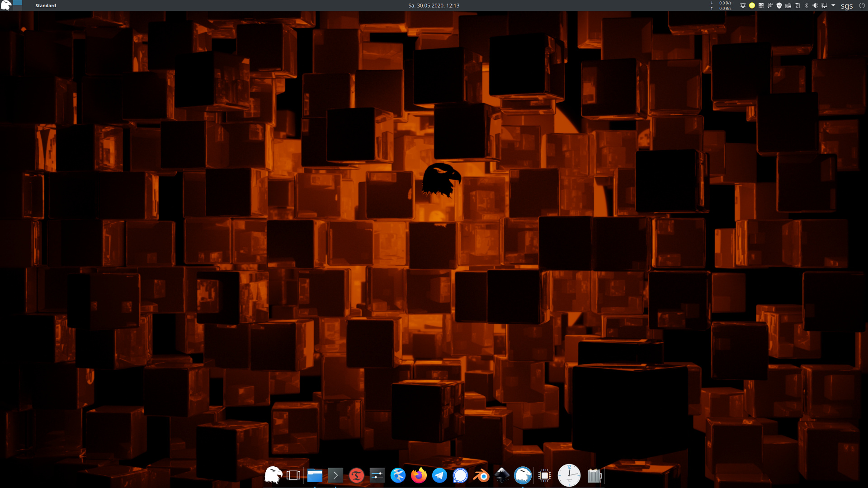
Task: Launch the file manager from the dock
Action: tap(315, 475)
